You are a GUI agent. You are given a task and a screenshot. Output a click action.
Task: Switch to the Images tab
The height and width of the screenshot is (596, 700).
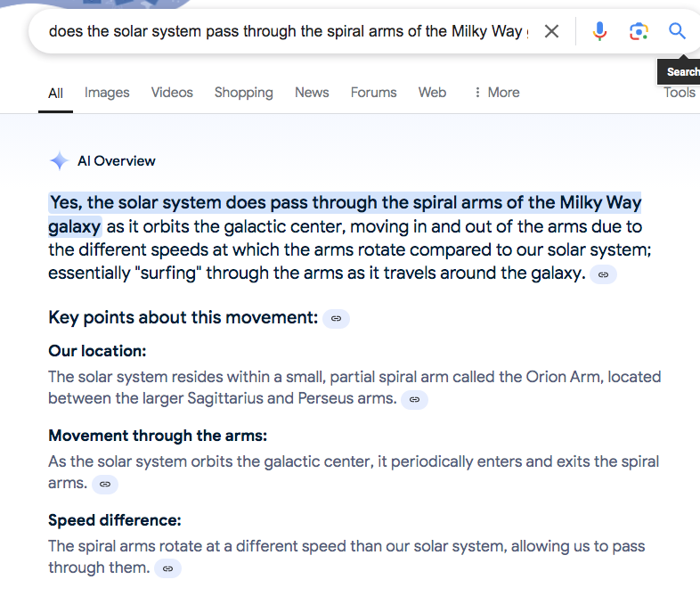point(107,93)
